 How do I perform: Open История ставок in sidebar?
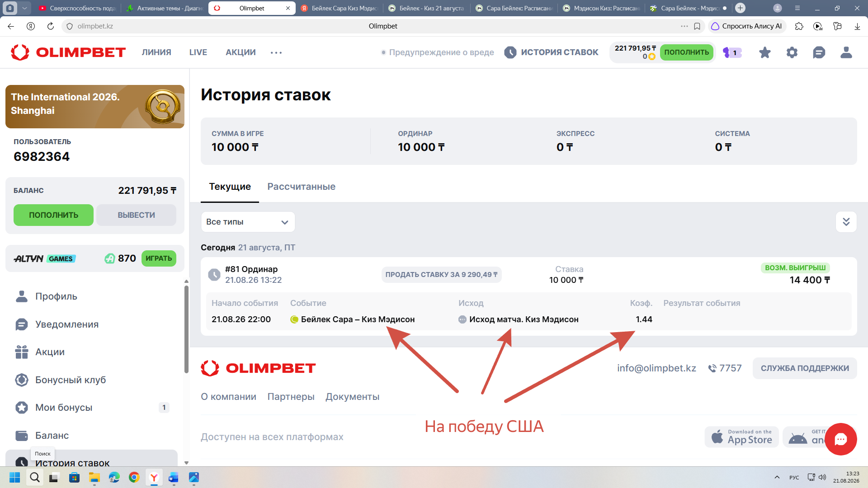pyautogui.click(x=91, y=459)
